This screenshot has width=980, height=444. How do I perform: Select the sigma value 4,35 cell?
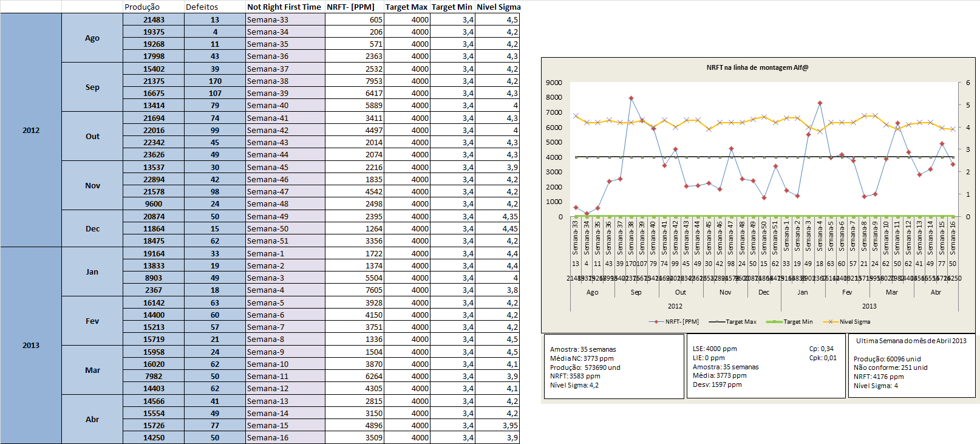(x=498, y=216)
